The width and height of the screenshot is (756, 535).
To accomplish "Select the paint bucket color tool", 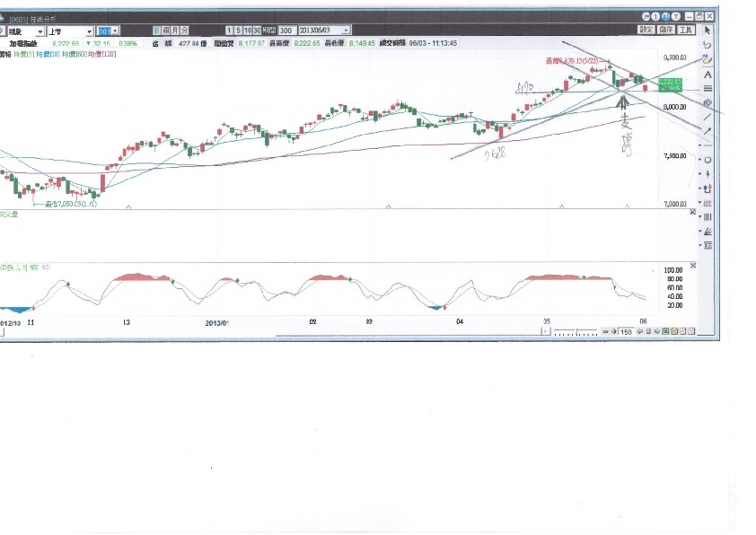I will (x=708, y=102).
